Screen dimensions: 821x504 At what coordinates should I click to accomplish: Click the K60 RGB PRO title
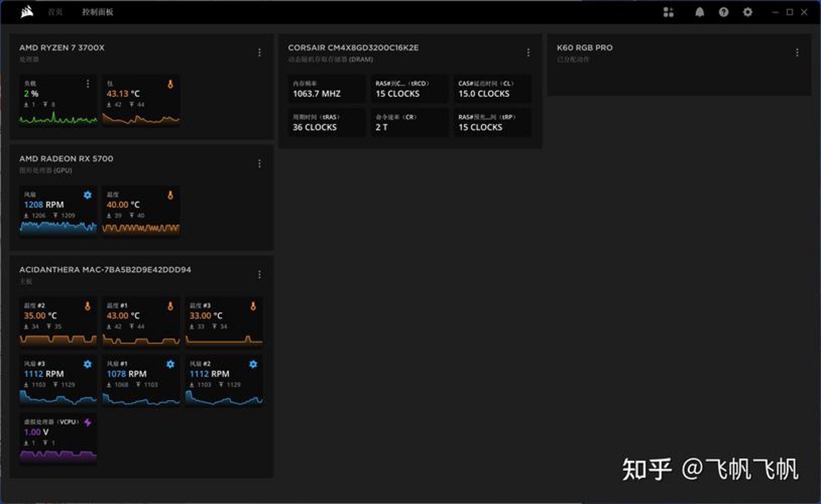pyautogui.click(x=585, y=47)
